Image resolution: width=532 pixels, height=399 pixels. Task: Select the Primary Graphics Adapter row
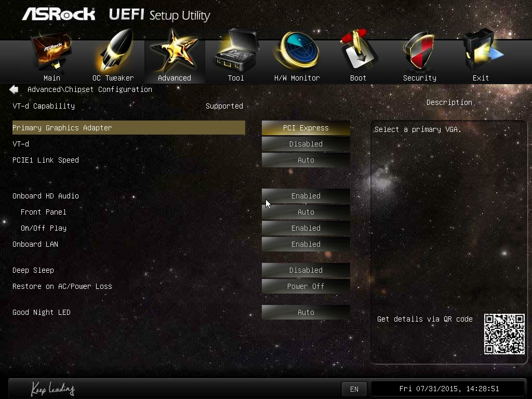tap(129, 128)
